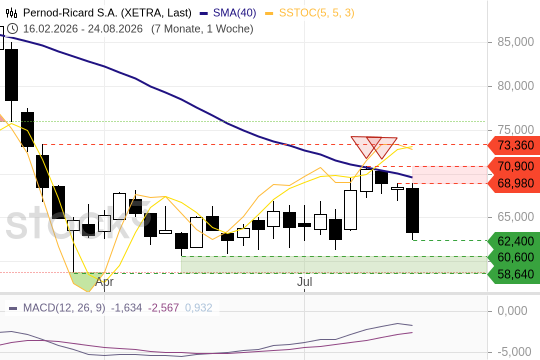Screen dimensions: 540x360
Task: Click the date range 16.02.2026 - 24.08.2026
Action: [83, 29]
